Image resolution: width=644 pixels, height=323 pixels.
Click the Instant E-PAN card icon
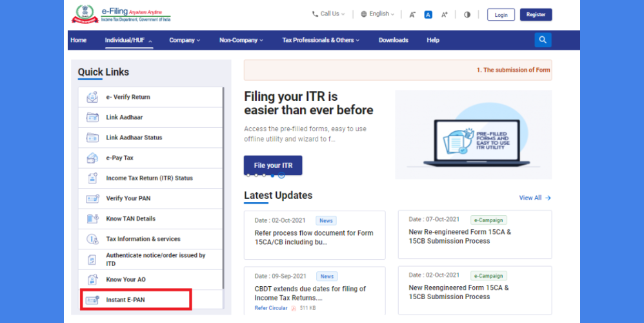92,300
